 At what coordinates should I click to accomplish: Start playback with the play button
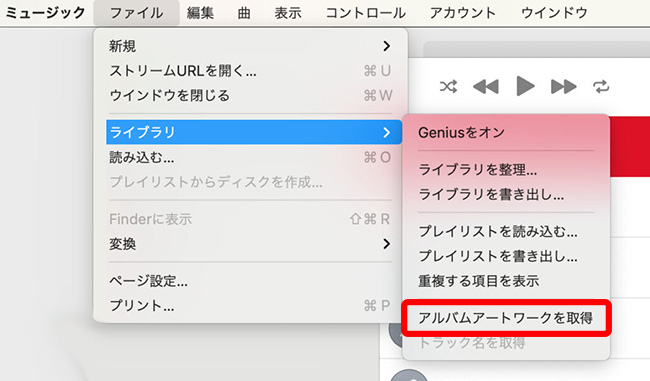tap(525, 86)
